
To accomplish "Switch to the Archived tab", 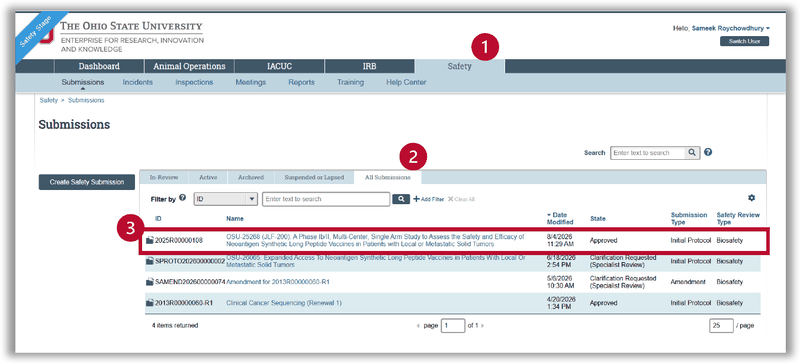I will (251, 177).
